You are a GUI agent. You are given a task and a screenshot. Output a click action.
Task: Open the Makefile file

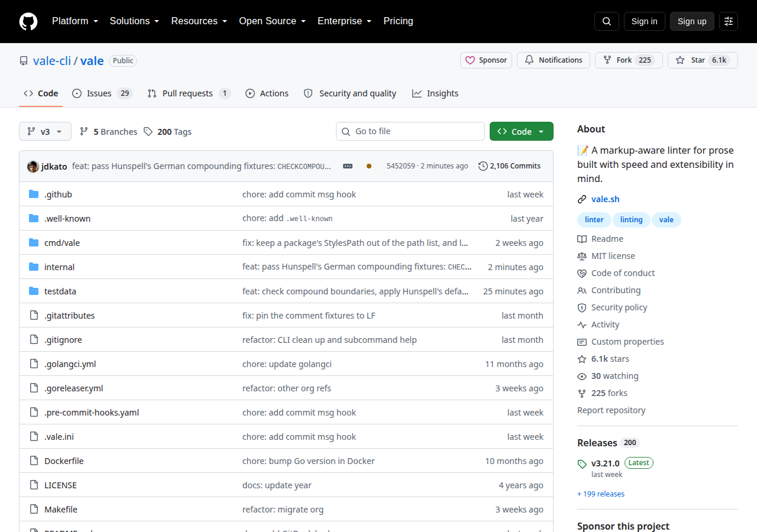(61, 510)
